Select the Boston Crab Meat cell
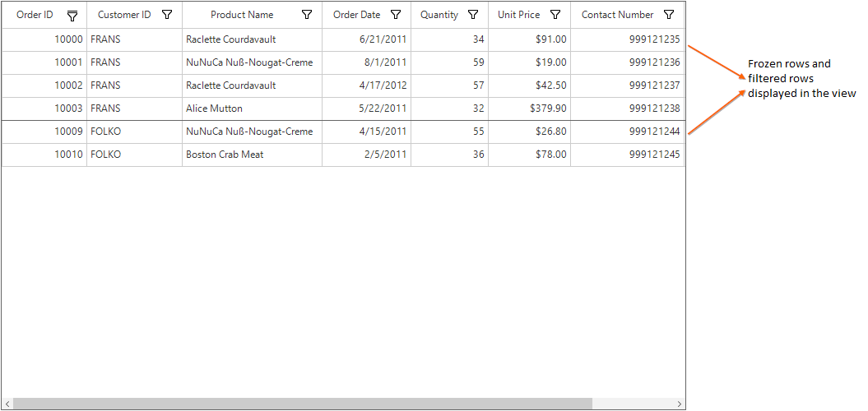The height and width of the screenshot is (411, 868). (252, 155)
